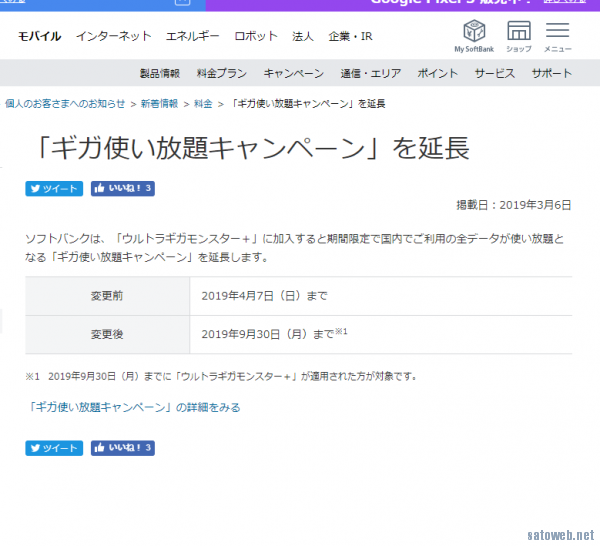The height and width of the screenshot is (546, 600).
Task: Go to the インターネット navigation item
Action: pos(113,36)
